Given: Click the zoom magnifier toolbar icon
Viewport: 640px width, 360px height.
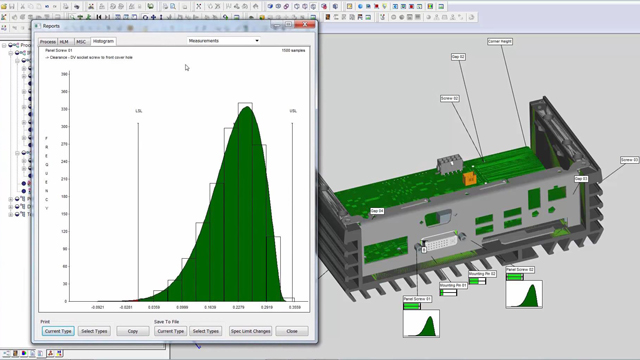Looking at the screenshot, I should [173, 7].
